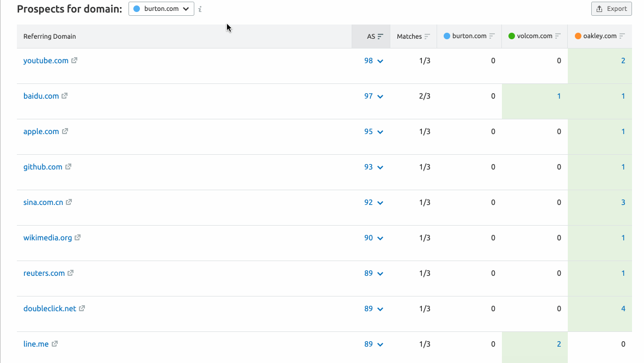Open external link icon beside sina.com.cn
This screenshot has height=363, width=644.
(69, 202)
